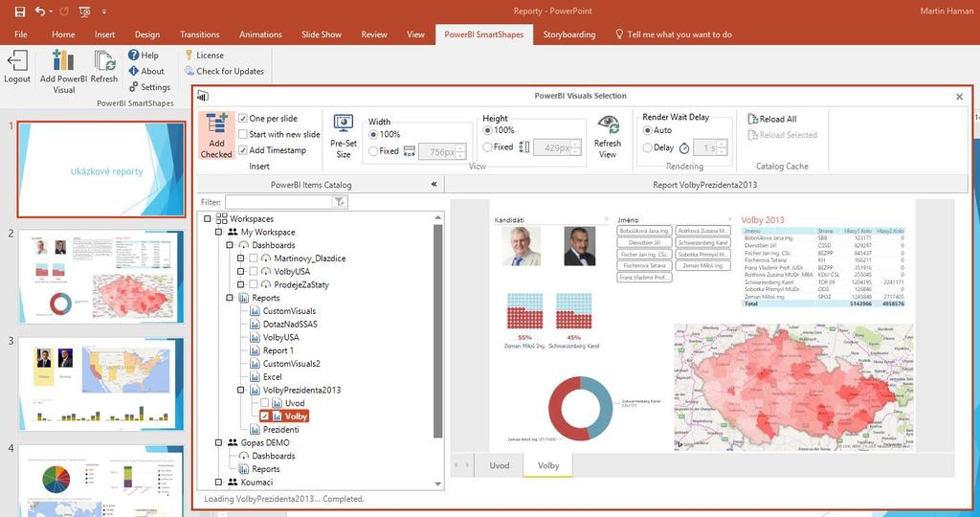Select the CustomVisuals report item

coord(289,311)
